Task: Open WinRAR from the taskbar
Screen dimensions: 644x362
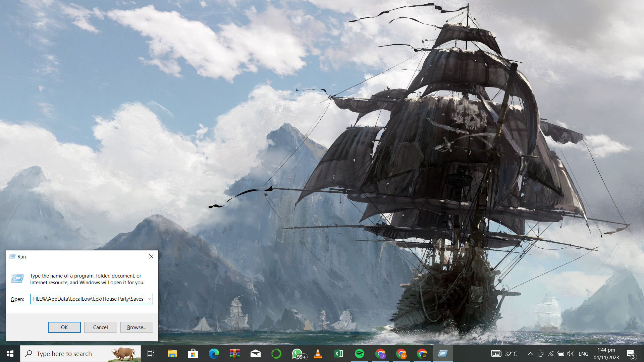Action: [x=235, y=354]
